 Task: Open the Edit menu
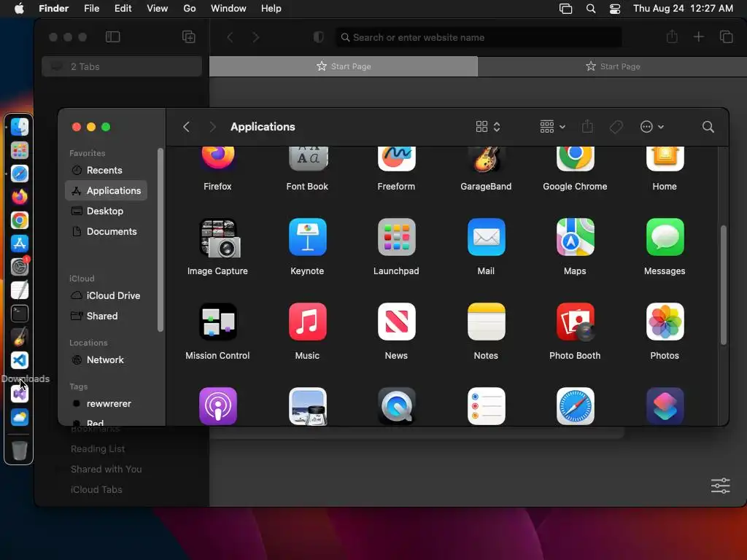point(123,8)
